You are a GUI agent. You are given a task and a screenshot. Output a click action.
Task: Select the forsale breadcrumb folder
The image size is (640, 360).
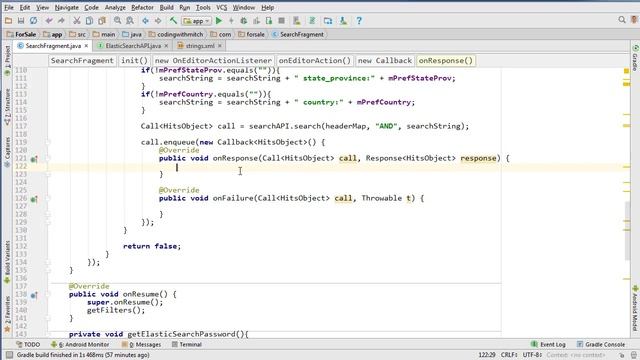click(251, 34)
